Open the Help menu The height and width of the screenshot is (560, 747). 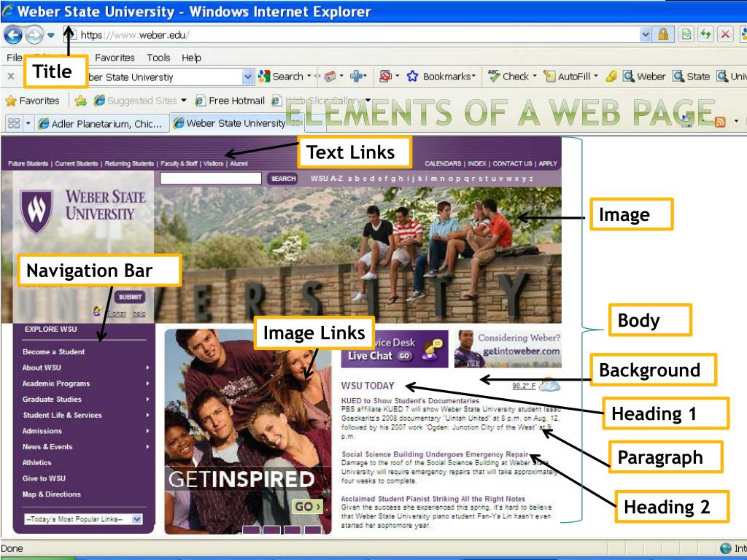(191, 58)
